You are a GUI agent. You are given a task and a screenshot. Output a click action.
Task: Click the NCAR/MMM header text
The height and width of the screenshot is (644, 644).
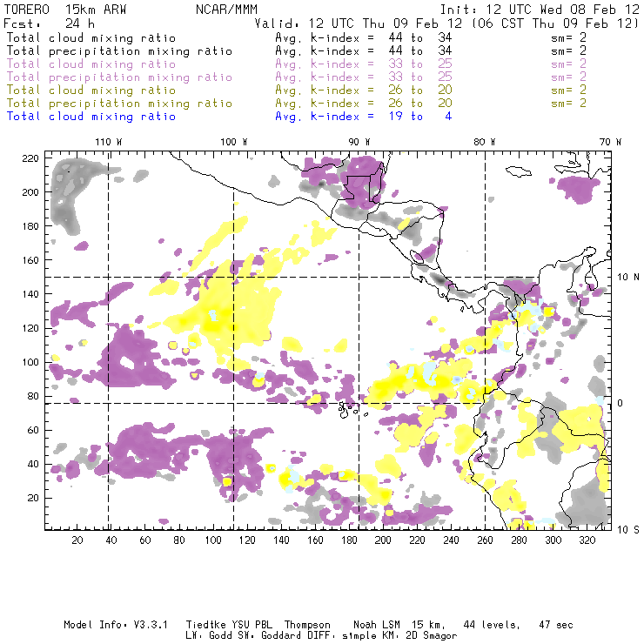tap(226, 9)
